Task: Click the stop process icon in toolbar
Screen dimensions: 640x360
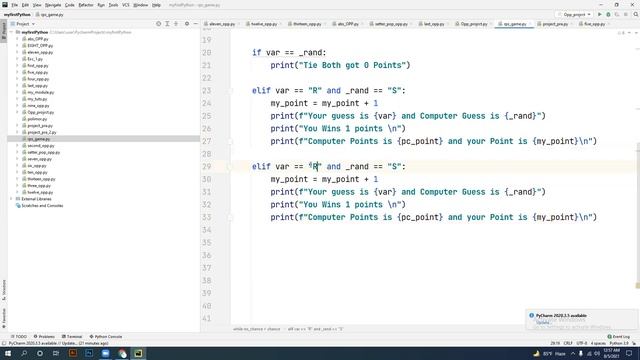Action: (626, 14)
